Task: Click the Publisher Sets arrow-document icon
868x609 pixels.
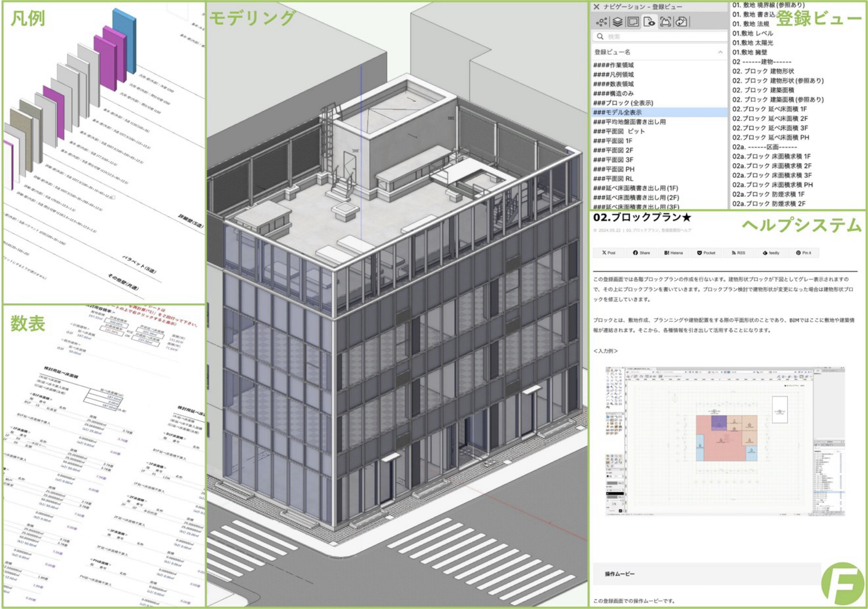Action: tap(681, 22)
